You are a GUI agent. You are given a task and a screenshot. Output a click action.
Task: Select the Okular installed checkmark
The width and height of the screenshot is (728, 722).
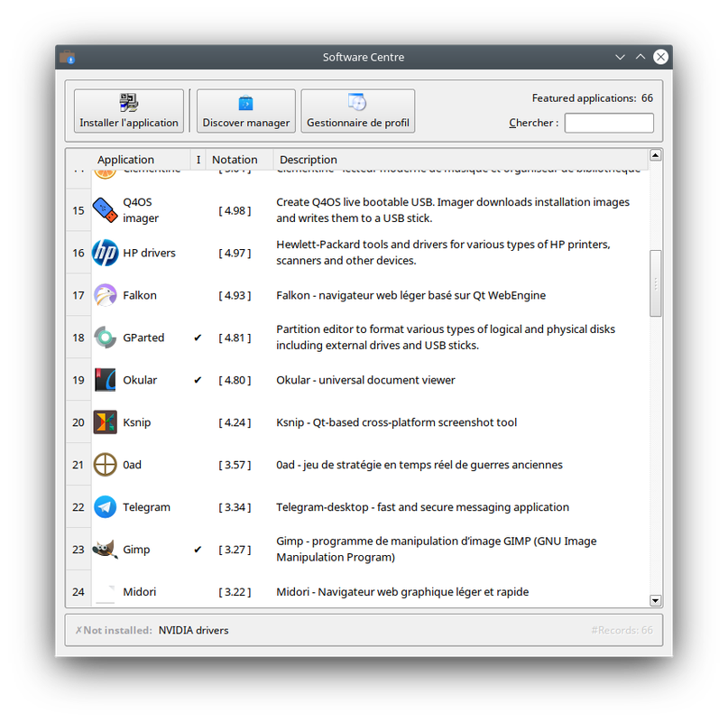point(198,380)
